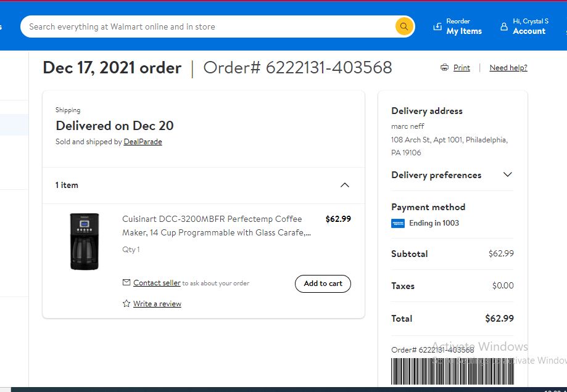Screen dimensions: 567x392
Task: Click the American Express card icon
Action: tap(398, 223)
